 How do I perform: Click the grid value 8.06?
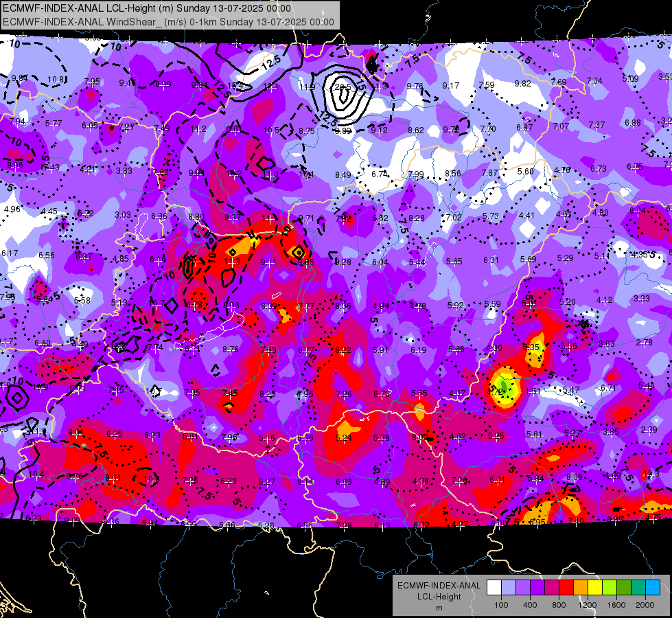[575, 477]
